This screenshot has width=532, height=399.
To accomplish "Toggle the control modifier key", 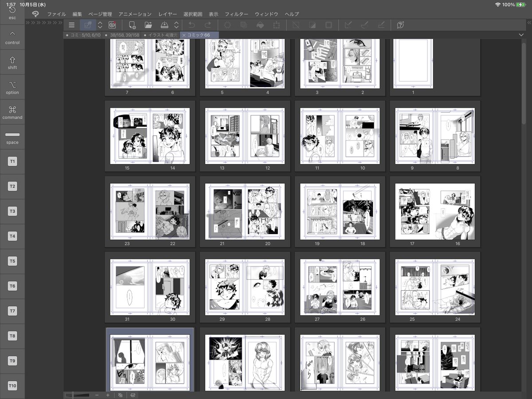I will click(x=12, y=37).
